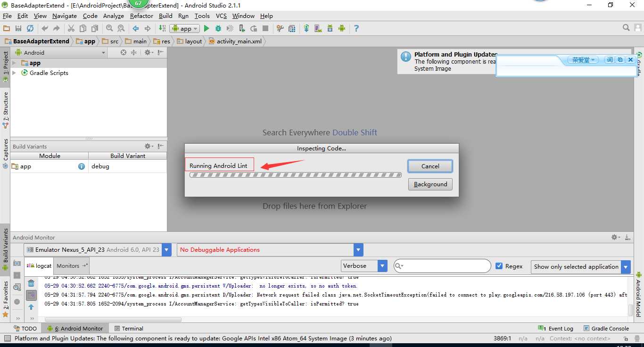The width and height of the screenshot is (644, 347).
Task: Start Debug with the green bug icon
Action: (x=218, y=29)
